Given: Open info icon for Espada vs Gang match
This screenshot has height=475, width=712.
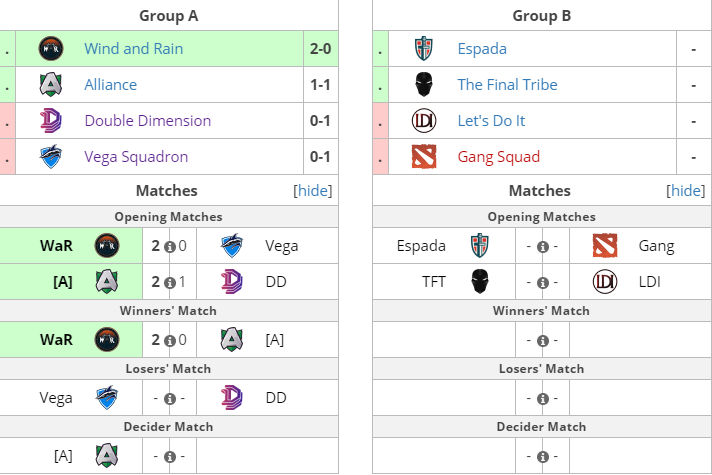Looking at the screenshot, I should (543, 247).
